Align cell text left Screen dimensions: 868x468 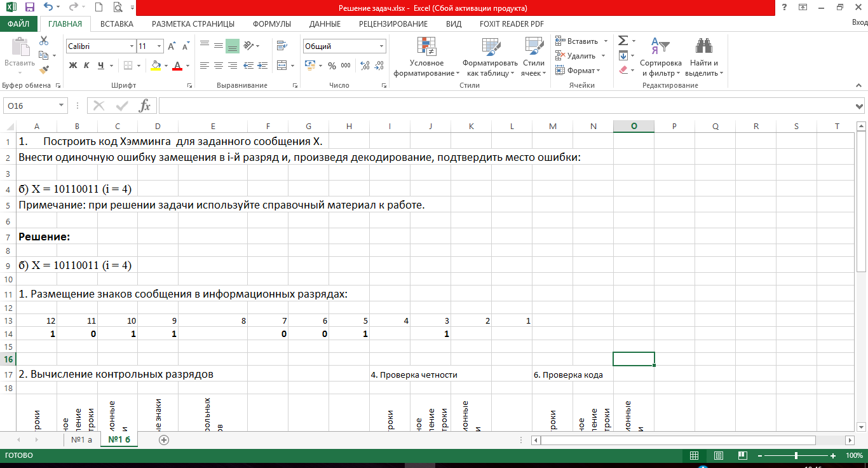[205, 65]
